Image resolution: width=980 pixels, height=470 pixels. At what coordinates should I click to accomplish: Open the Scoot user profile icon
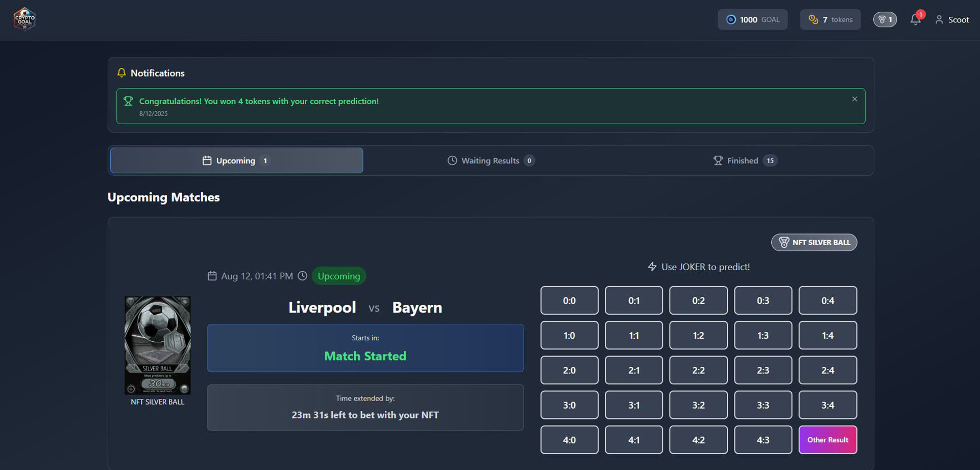point(939,19)
